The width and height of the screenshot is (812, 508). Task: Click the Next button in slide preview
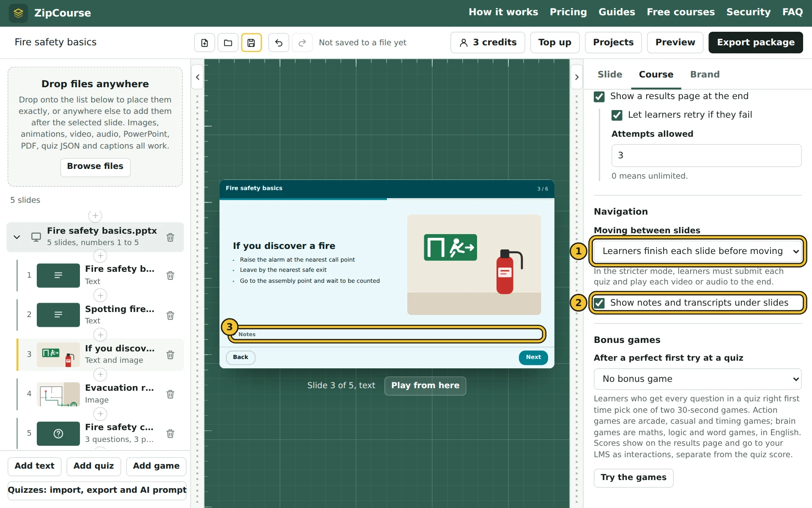pos(533,357)
